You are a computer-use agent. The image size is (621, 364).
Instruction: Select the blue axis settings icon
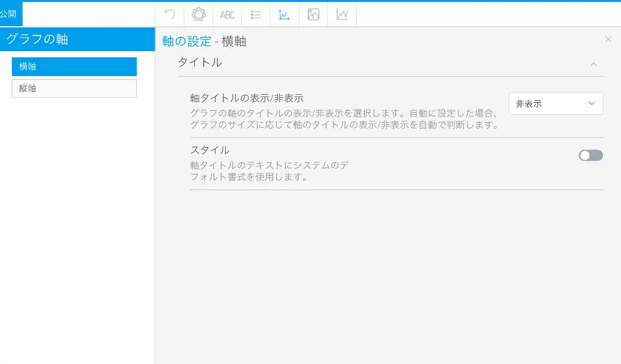284,14
